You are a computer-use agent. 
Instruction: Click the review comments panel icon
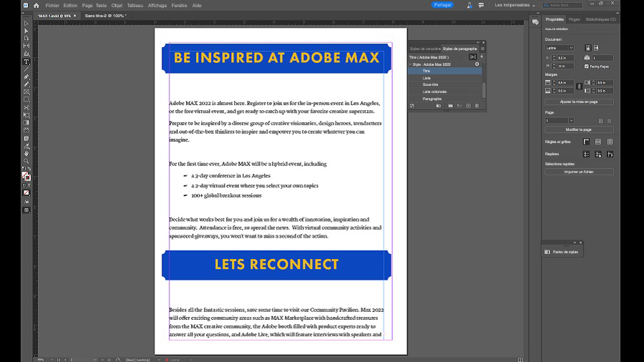535,22
